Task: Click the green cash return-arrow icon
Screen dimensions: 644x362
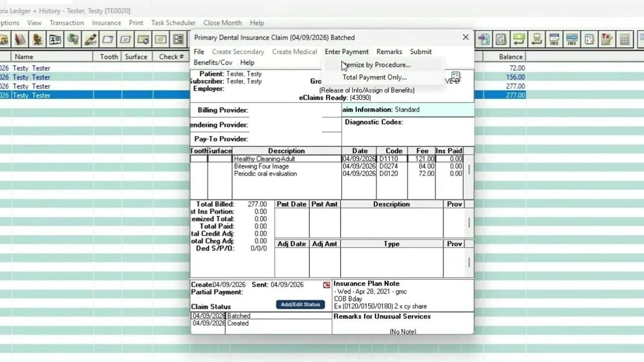Action: (x=519, y=39)
